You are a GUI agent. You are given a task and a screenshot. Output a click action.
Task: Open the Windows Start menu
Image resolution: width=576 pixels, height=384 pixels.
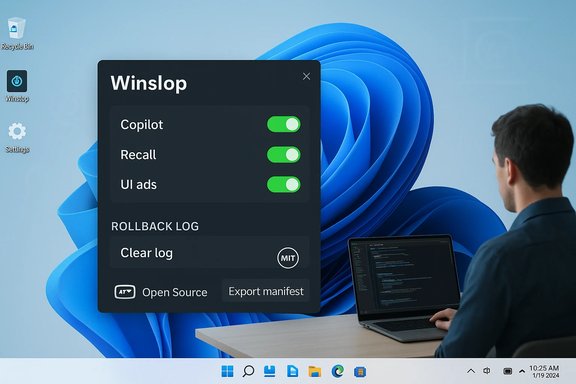[227, 371]
